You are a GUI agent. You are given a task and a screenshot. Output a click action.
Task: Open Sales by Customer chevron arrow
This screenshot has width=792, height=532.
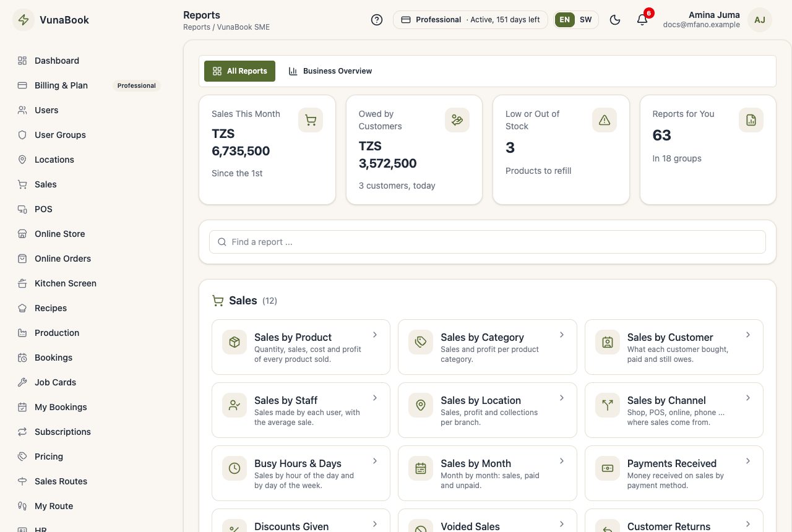coord(748,335)
